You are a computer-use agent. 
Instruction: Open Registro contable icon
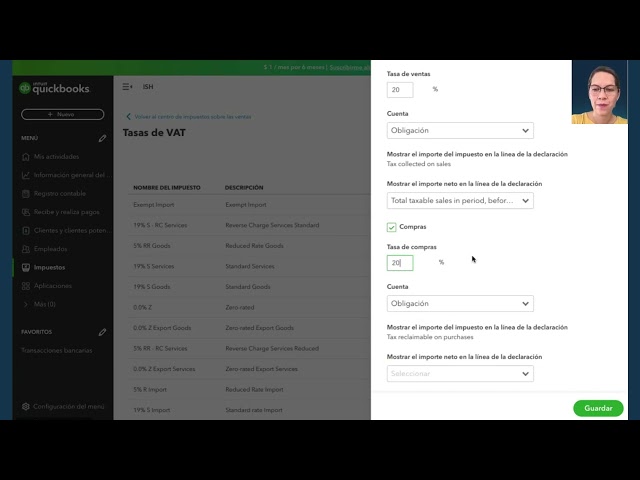[x=26, y=193]
